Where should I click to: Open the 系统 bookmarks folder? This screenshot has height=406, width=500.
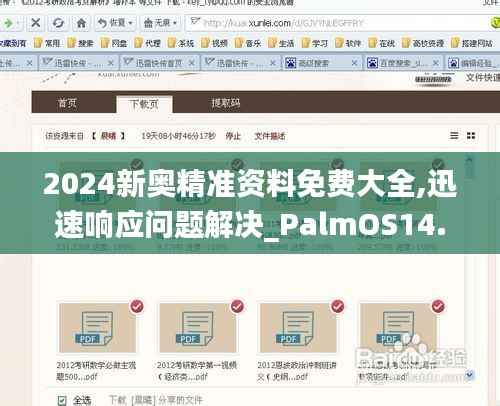pyautogui.click(x=181, y=43)
